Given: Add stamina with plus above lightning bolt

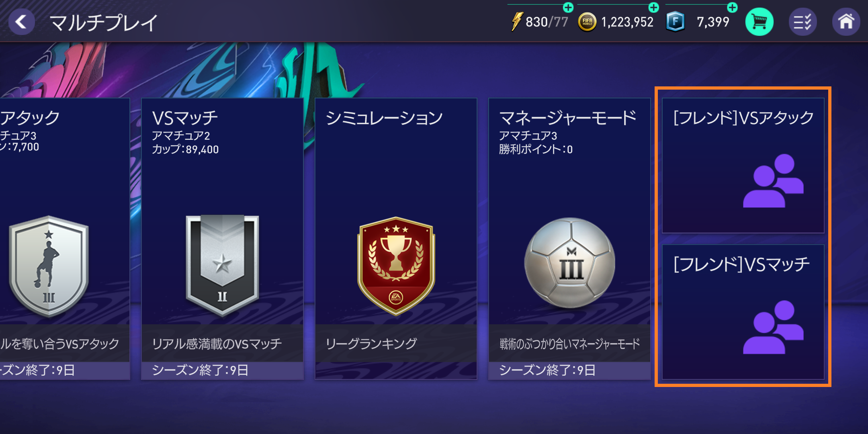Looking at the screenshot, I should coord(568,7).
